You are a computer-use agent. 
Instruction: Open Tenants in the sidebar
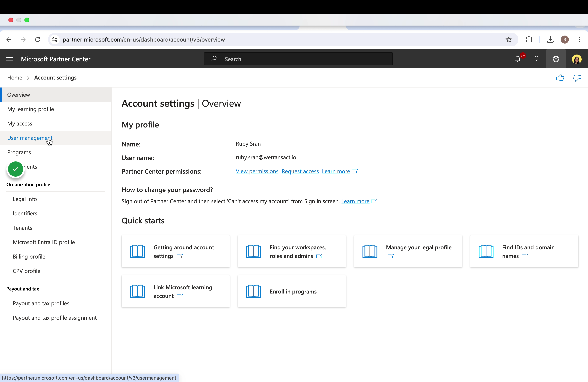tap(22, 228)
